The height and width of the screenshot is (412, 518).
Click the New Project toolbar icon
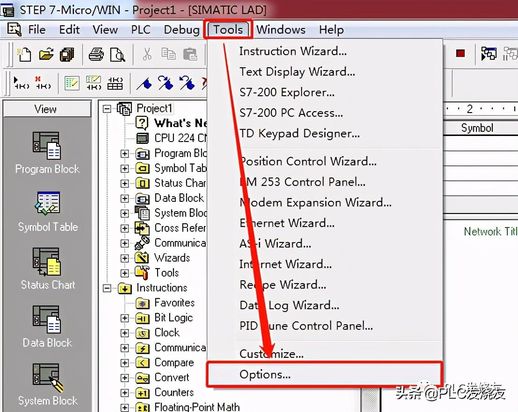coord(24,54)
